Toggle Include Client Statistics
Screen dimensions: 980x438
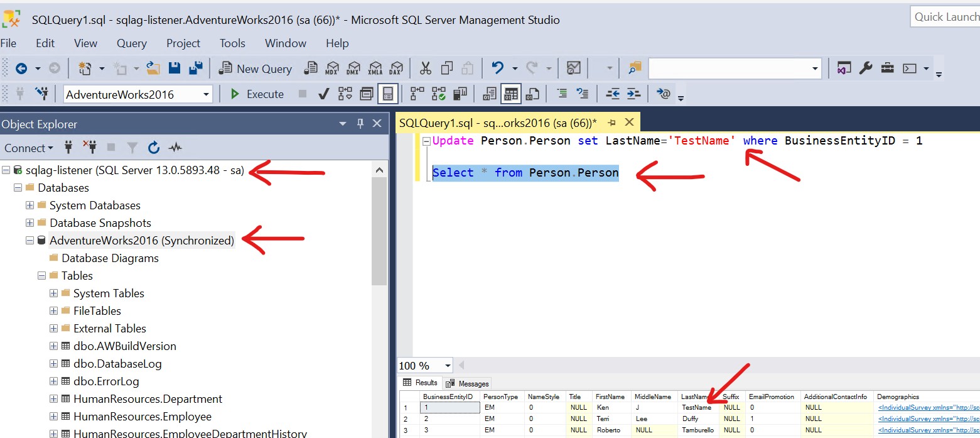[x=460, y=94]
